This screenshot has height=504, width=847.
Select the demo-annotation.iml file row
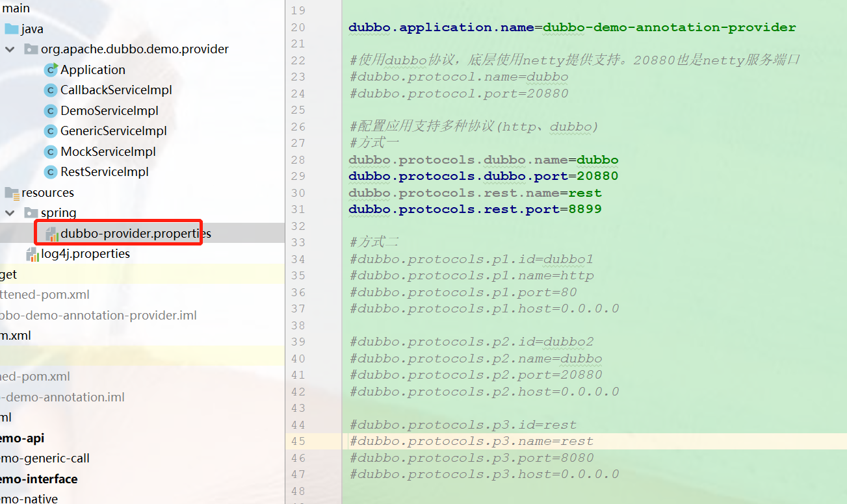click(x=142, y=397)
